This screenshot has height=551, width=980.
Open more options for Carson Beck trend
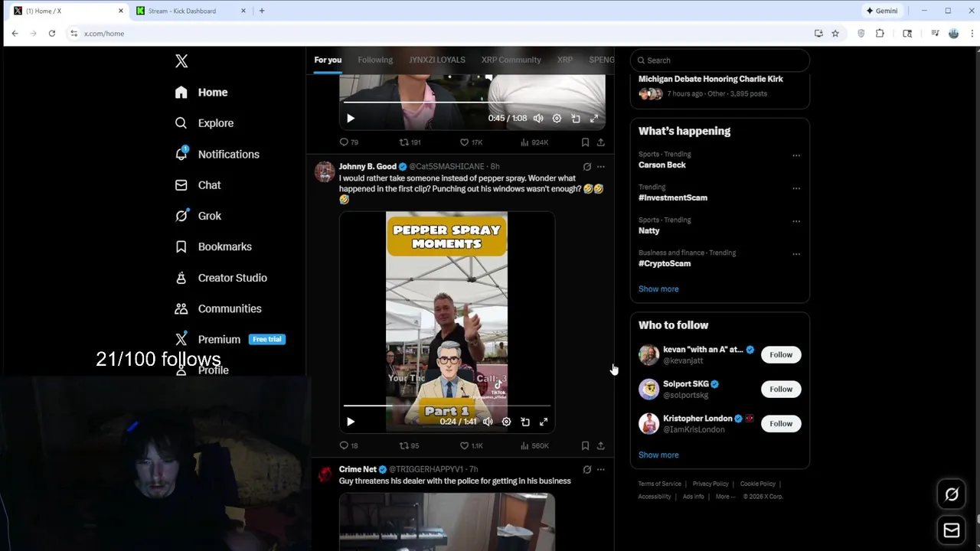(x=796, y=155)
